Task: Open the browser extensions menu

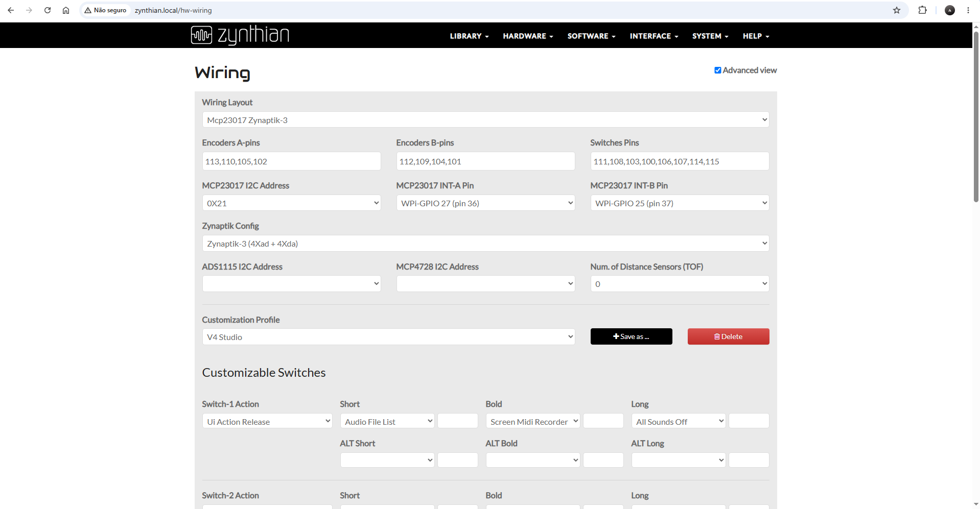Action: pyautogui.click(x=922, y=10)
